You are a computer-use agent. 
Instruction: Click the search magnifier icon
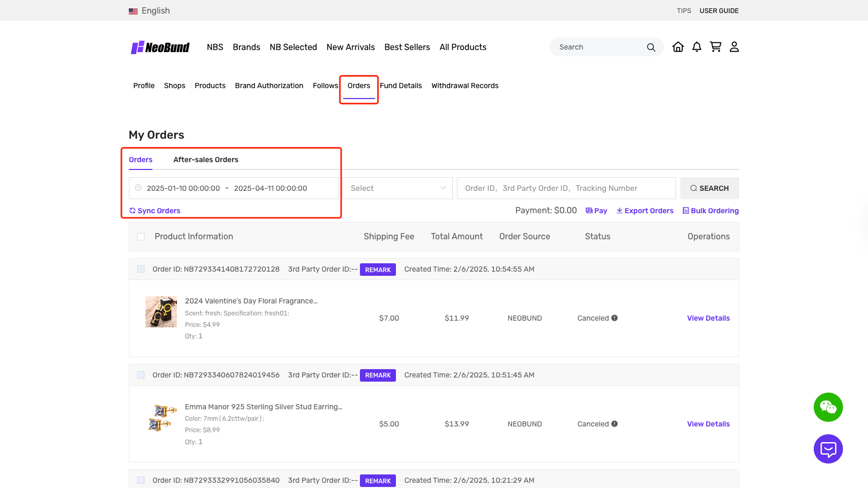(650, 47)
